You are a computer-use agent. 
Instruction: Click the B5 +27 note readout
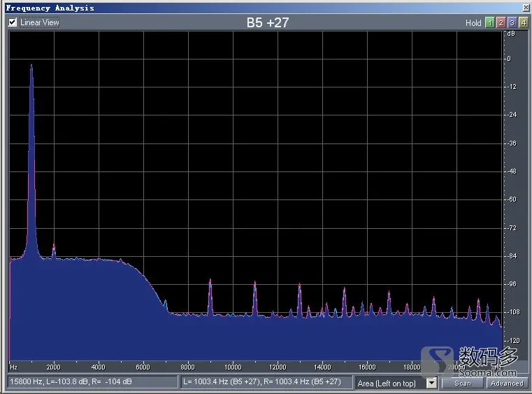click(267, 23)
